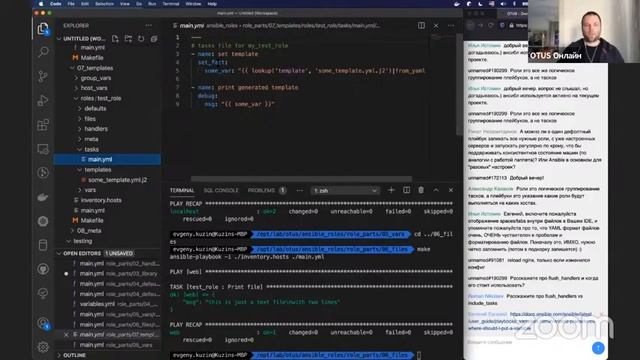The width and height of the screenshot is (640, 360).
Task: Open the Extensions view
Action: (x=43, y=124)
